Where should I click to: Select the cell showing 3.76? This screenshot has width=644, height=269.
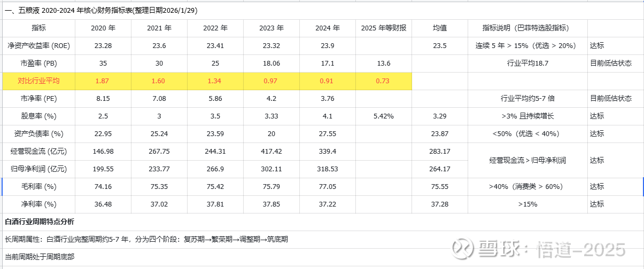(x=328, y=99)
